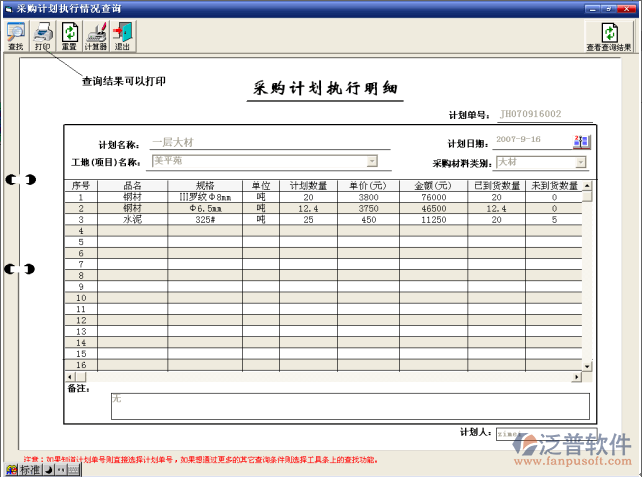Screen dimensions: 642x477
Task: Click the 品名 column header
Action: 132,185
